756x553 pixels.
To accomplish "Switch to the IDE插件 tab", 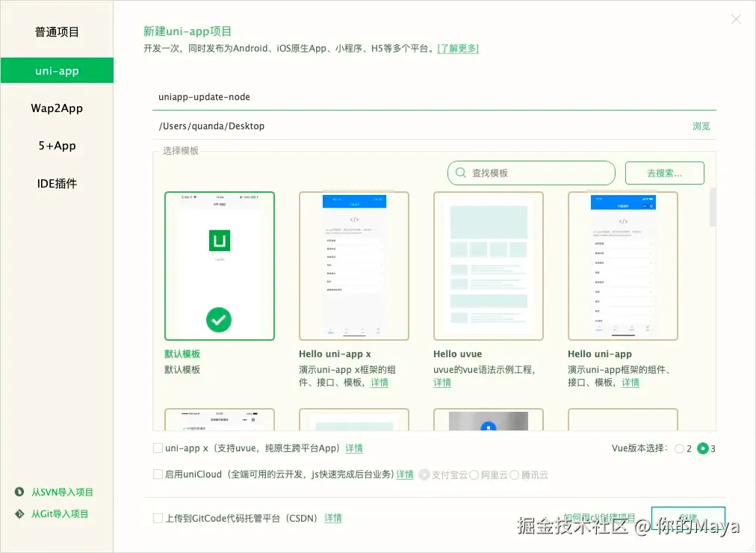I will tap(57, 183).
